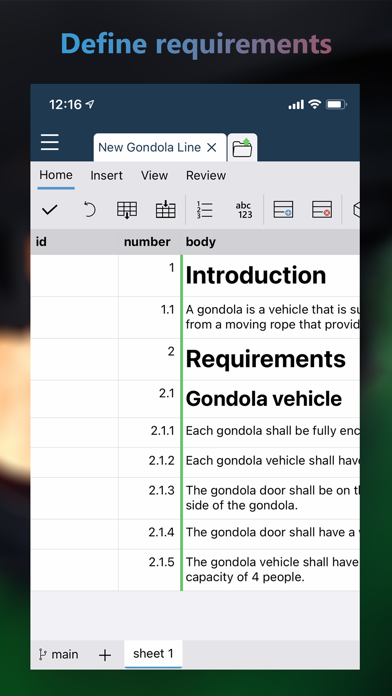
Task: Select the sheet 1 tab
Action: coord(153,654)
